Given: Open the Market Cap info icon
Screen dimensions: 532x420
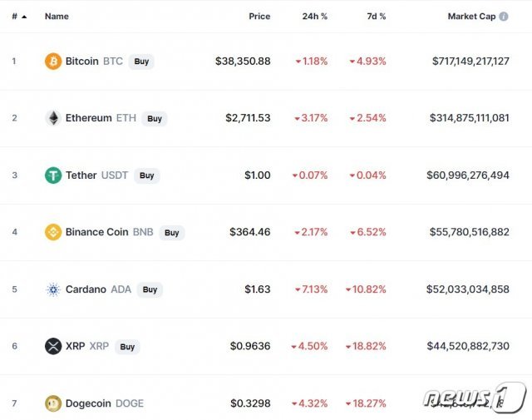Looking at the screenshot, I should [x=504, y=17].
